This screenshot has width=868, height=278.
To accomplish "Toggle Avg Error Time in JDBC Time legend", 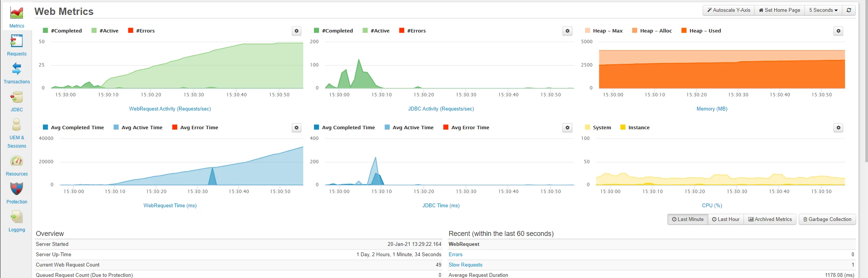I will click(466, 127).
